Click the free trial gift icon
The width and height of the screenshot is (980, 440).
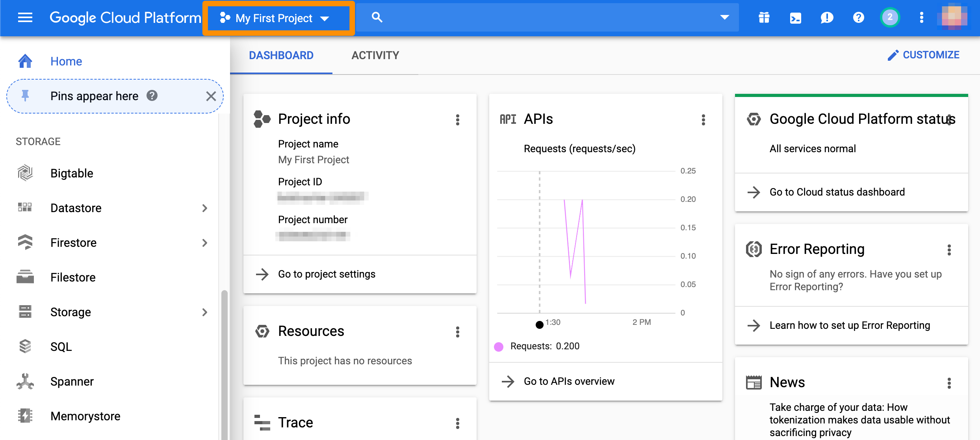click(x=764, y=18)
